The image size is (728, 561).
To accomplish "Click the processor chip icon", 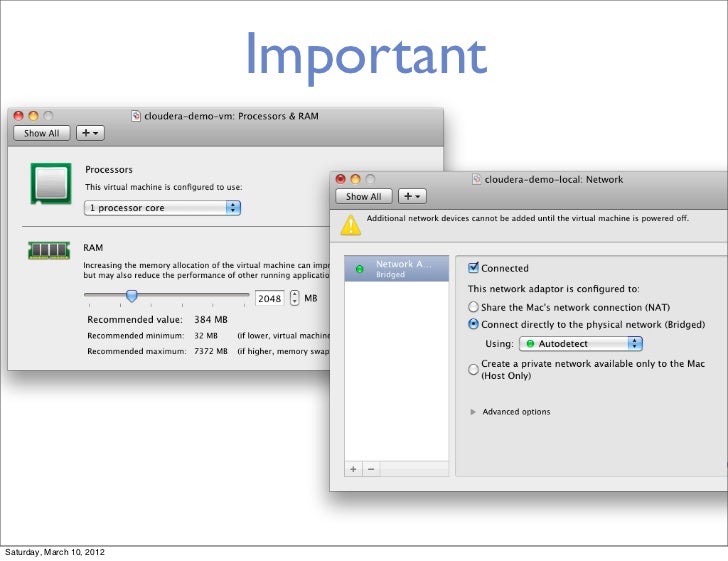I will [51, 183].
